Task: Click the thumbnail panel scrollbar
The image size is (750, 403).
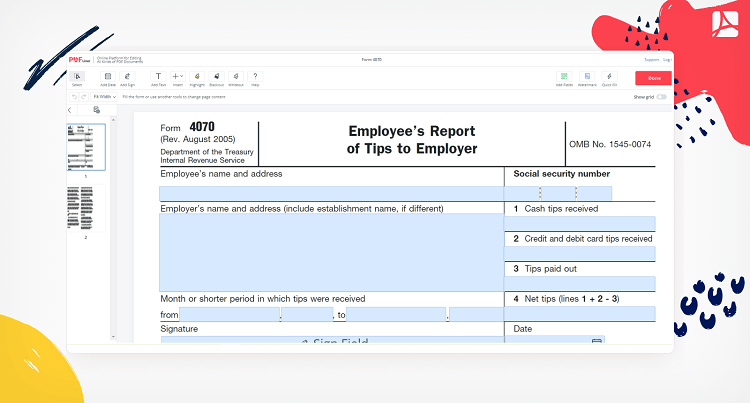Action: click(113, 227)
